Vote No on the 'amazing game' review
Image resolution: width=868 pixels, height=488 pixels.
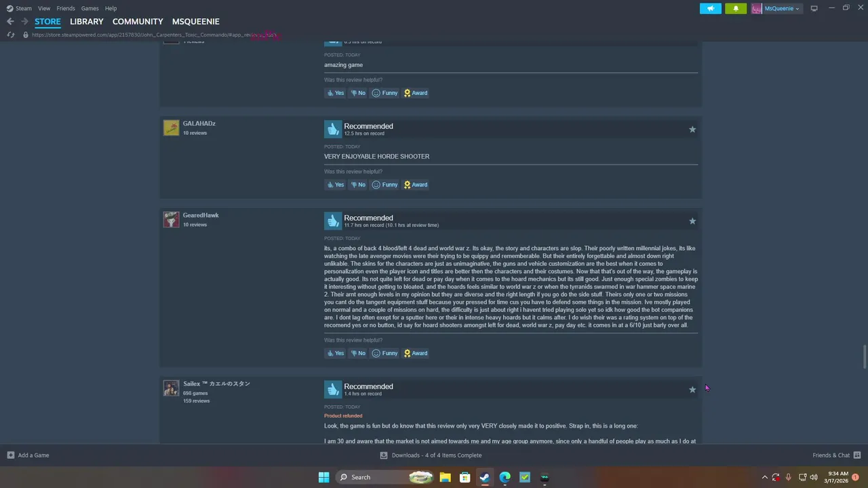(x=358, y=93)
